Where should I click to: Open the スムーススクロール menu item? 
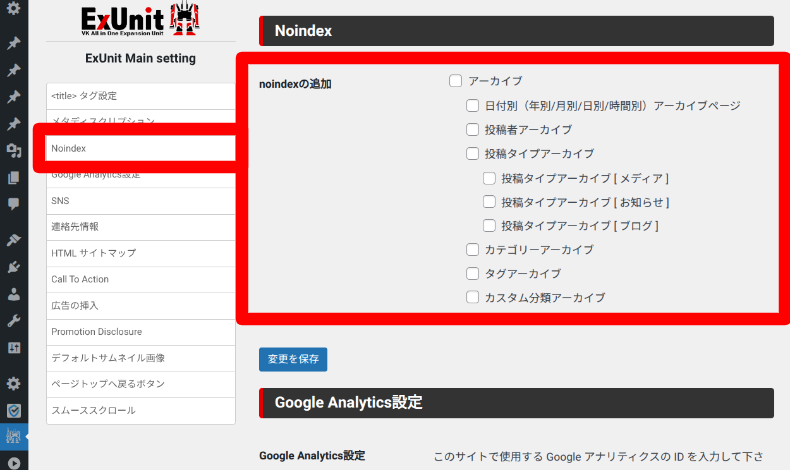[141, 410]
